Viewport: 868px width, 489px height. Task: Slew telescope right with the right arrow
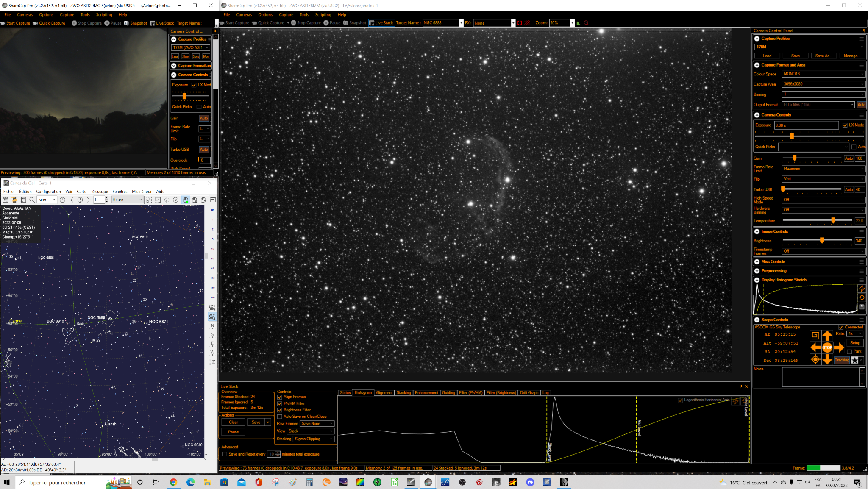click(839, 347)
